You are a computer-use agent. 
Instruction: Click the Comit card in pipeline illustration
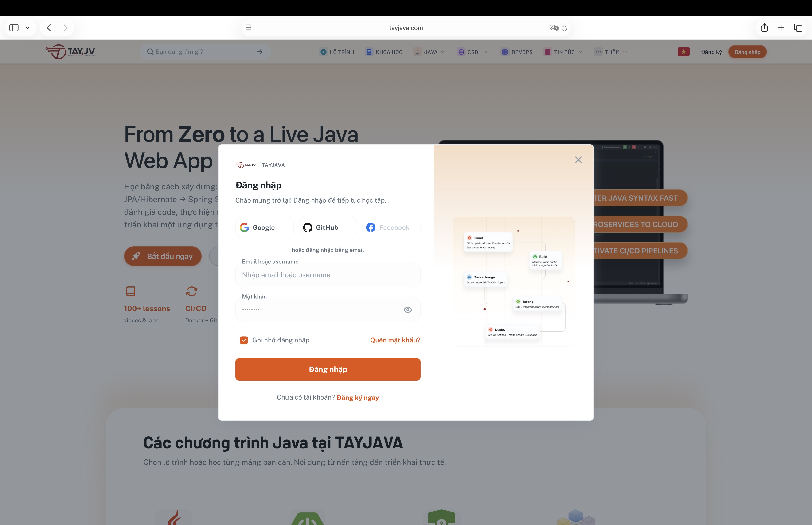pyautogui.click(x=488, y=242)
